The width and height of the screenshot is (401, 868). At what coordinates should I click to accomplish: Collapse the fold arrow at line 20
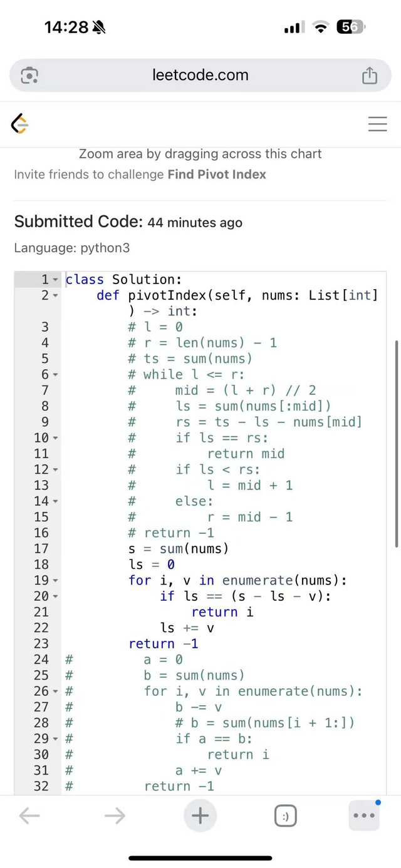[x=55, y=596]
